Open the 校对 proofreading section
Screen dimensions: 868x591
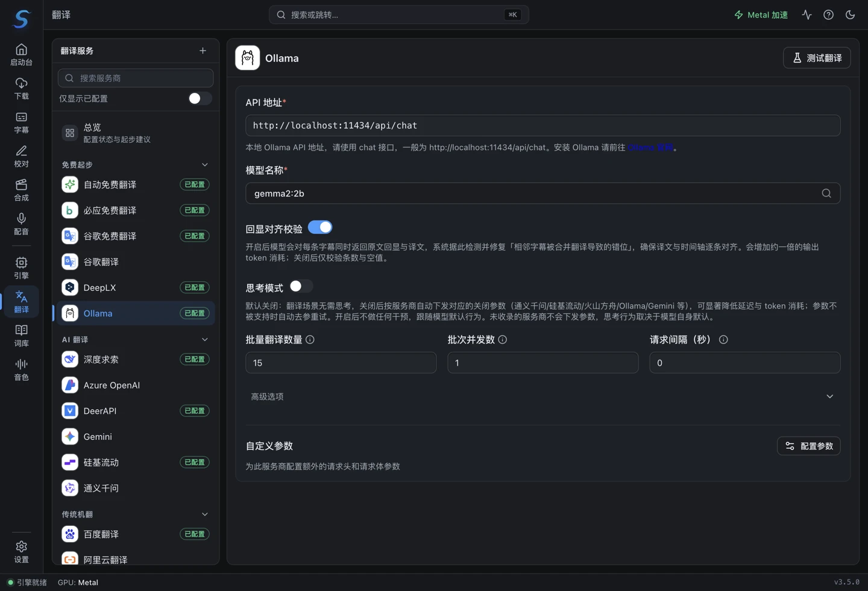[21, 156]
